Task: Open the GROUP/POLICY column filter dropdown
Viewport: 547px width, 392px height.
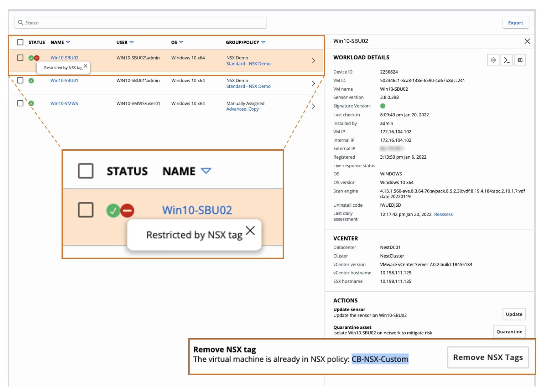Action: tap(263, 42)
